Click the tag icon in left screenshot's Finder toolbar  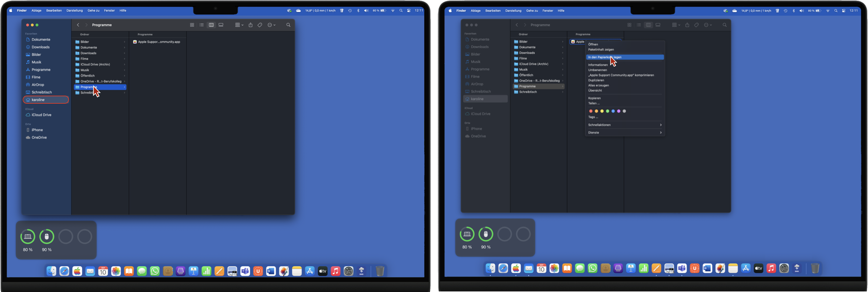[260, 25]
